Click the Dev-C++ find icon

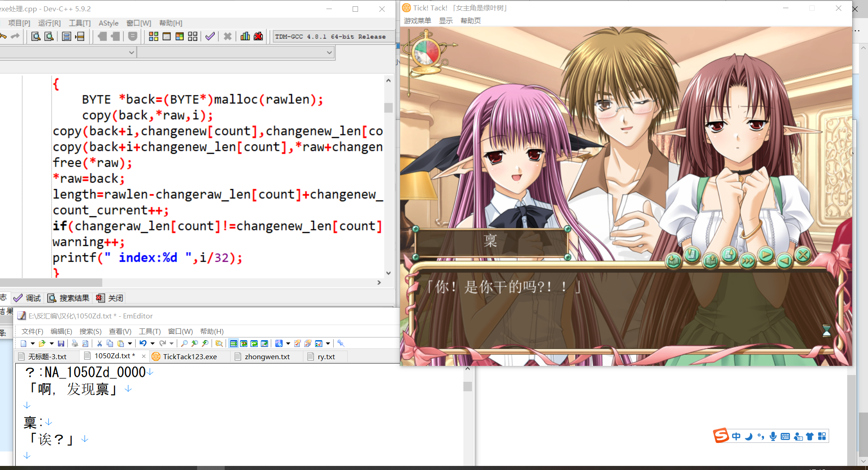tap(36, 37)
